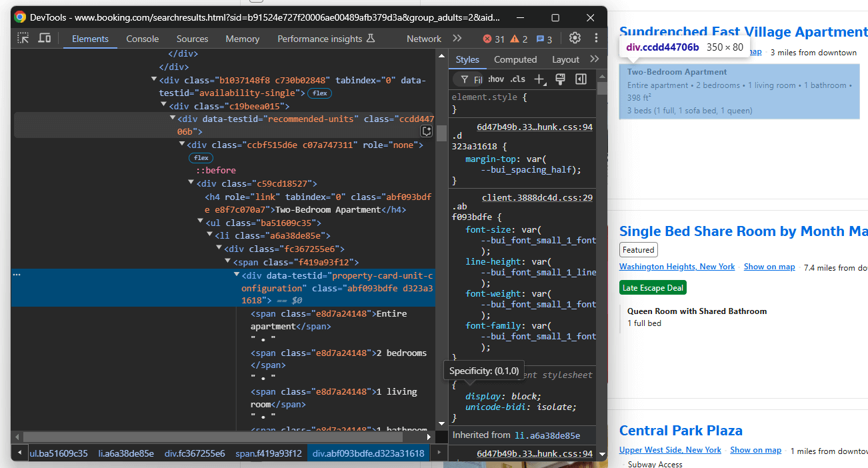Open DevTools settings gear
This screenshot has height=468, width=868.
tap(575, 39)
